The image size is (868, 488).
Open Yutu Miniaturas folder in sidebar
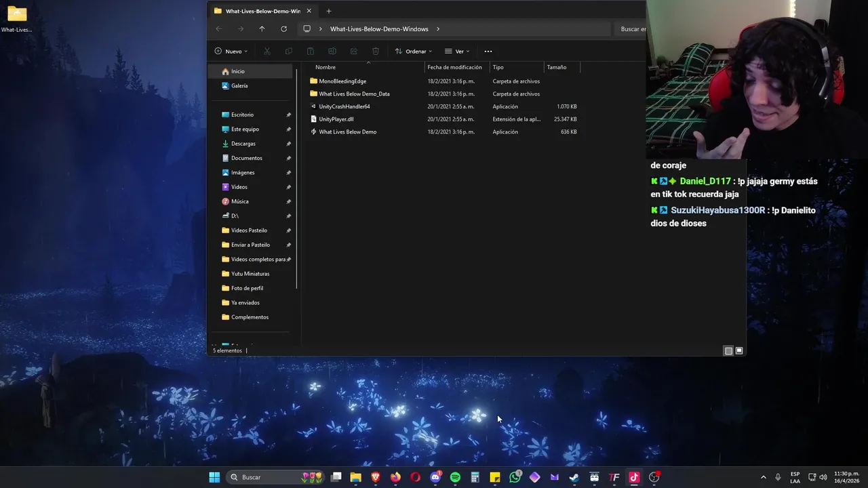click(251, 274)
